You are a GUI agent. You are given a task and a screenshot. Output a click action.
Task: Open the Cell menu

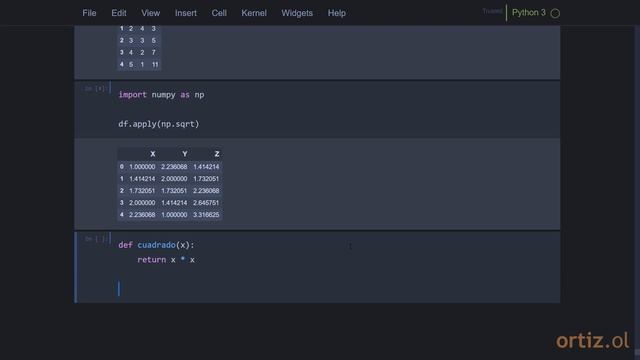pyautogui.click(x=219, y=13)
